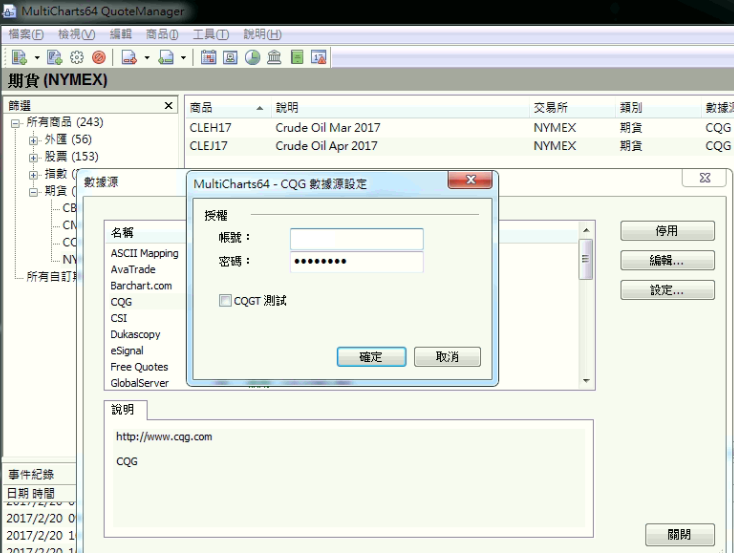
Task: Click the data source list scrollbar thumb
Action: [x=586, y=259]
